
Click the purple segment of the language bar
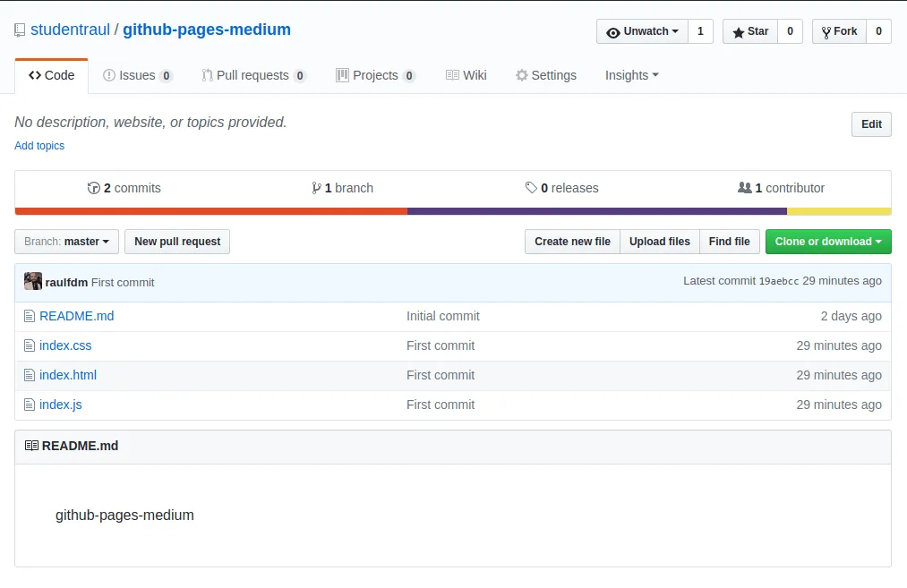tap(597, 211)
